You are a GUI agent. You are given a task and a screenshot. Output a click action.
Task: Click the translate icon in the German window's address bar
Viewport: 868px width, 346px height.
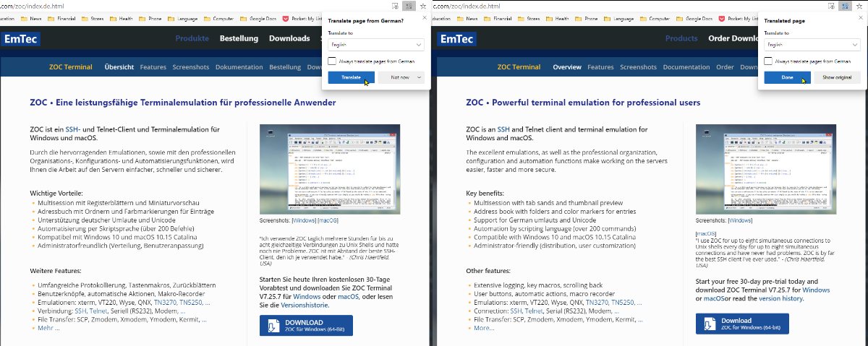[409, 6]
